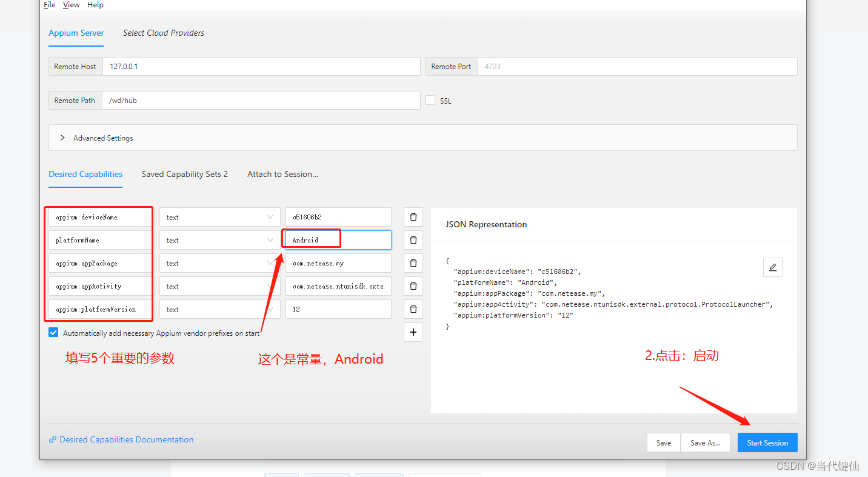868x477 pixels.
Task: Open the Help menu
Action: (x=95, y=5)
